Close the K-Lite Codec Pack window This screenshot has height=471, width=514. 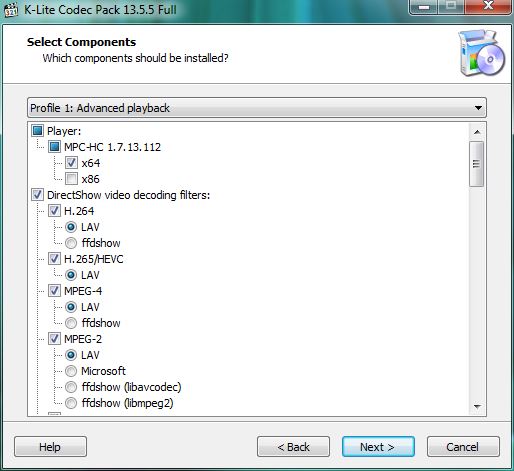coord(488,6)
